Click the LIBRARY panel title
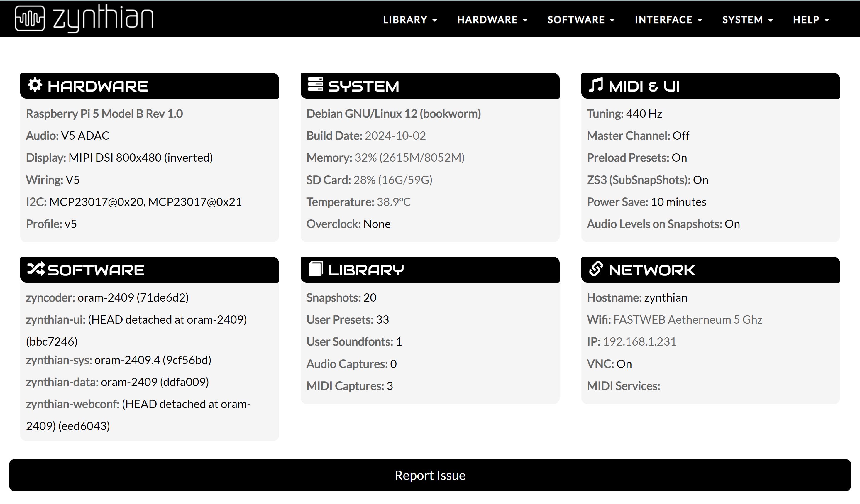 366,270
